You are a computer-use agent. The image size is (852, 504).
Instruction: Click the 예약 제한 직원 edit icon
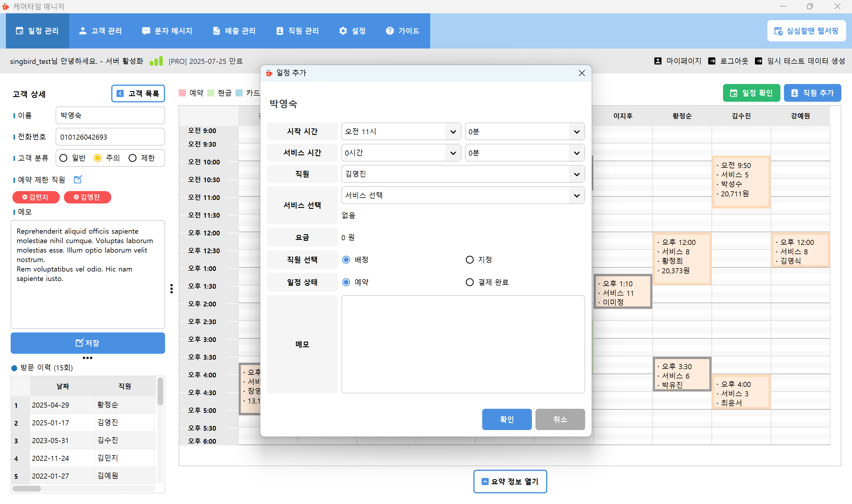(x=78, y=179)
